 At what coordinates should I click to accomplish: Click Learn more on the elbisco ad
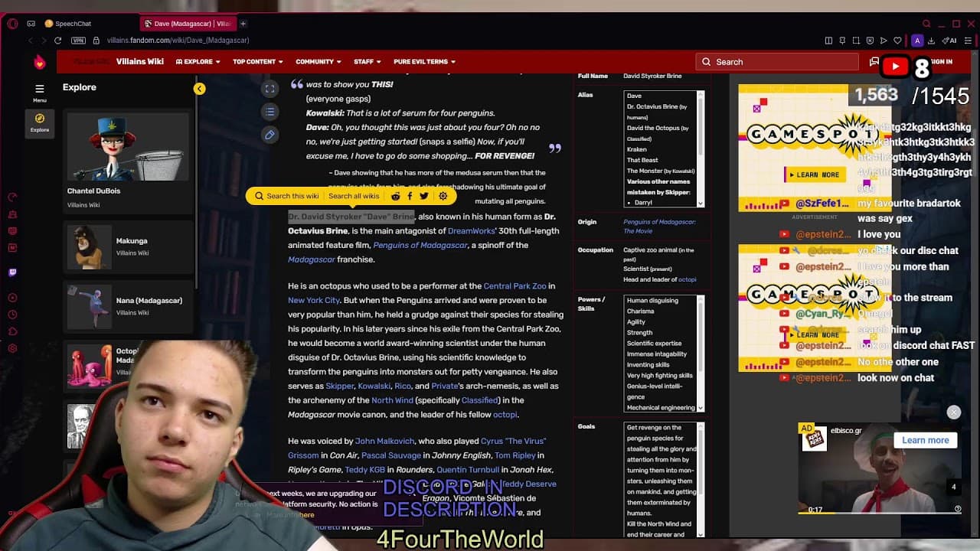coord(926,440)
